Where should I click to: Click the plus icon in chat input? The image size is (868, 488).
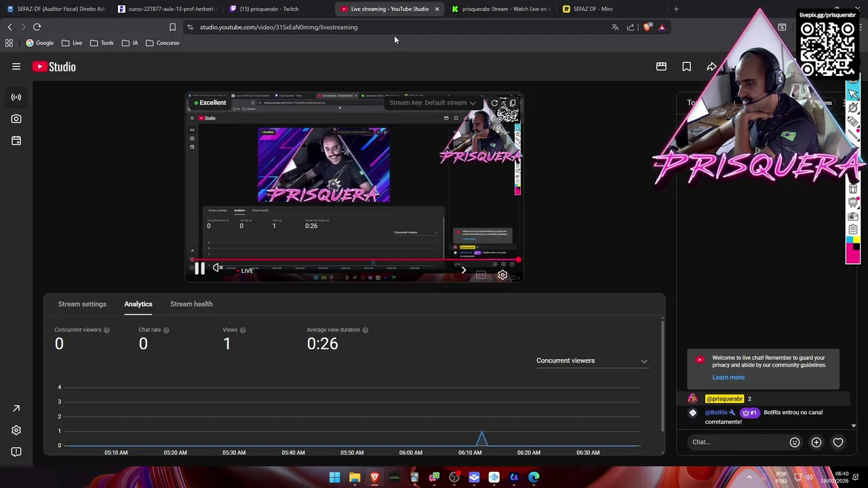pyautogui.click(x=816, y=442)
